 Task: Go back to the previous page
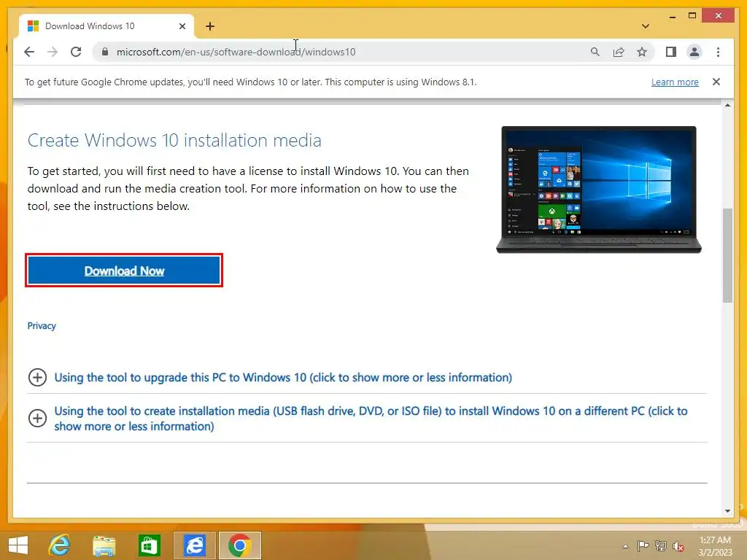point(29,52)
